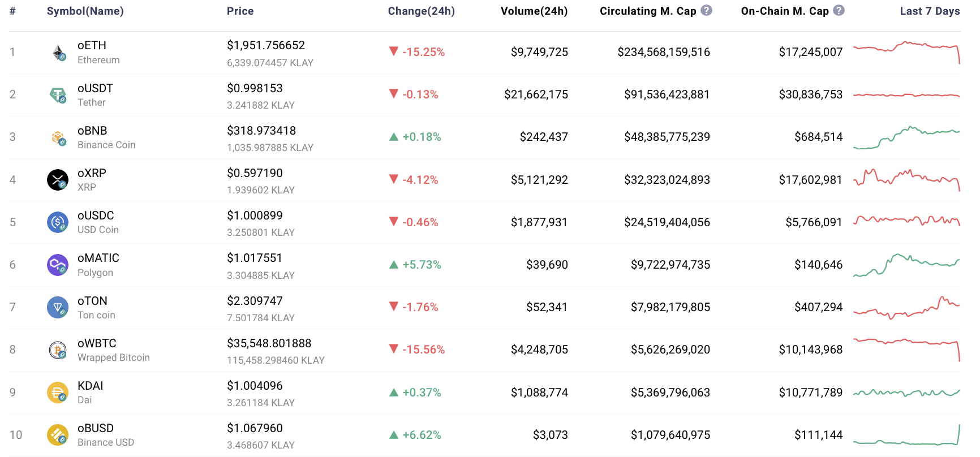View oBNB last 7 days sparkline chart
This screenshot has width=980, height=457.
[x=906, y=137]
